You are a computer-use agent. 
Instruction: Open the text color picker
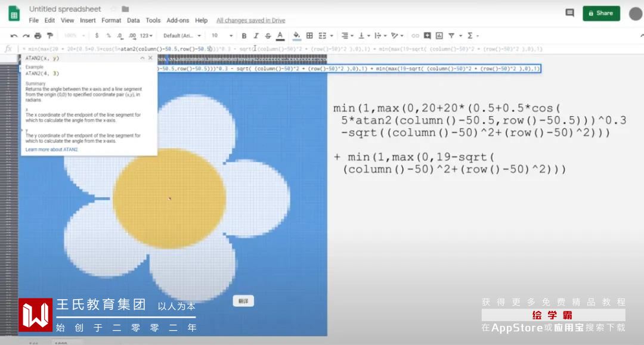pos(280,36)
